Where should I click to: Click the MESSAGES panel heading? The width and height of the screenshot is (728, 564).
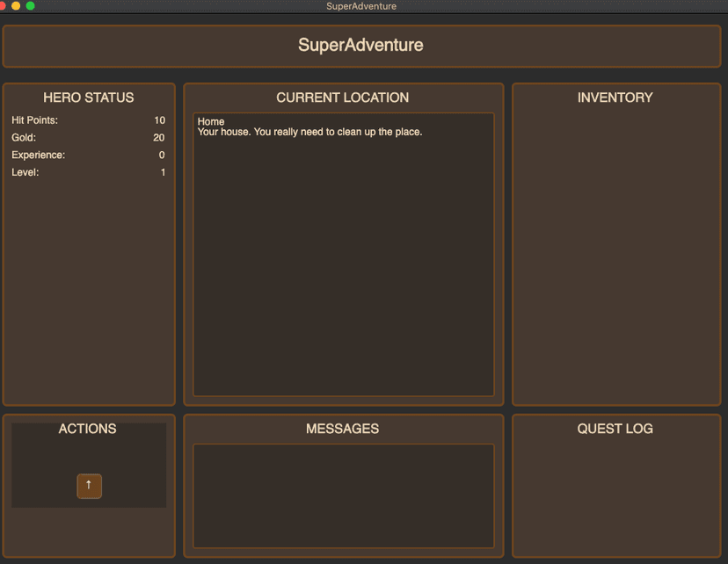click(342, 429)
